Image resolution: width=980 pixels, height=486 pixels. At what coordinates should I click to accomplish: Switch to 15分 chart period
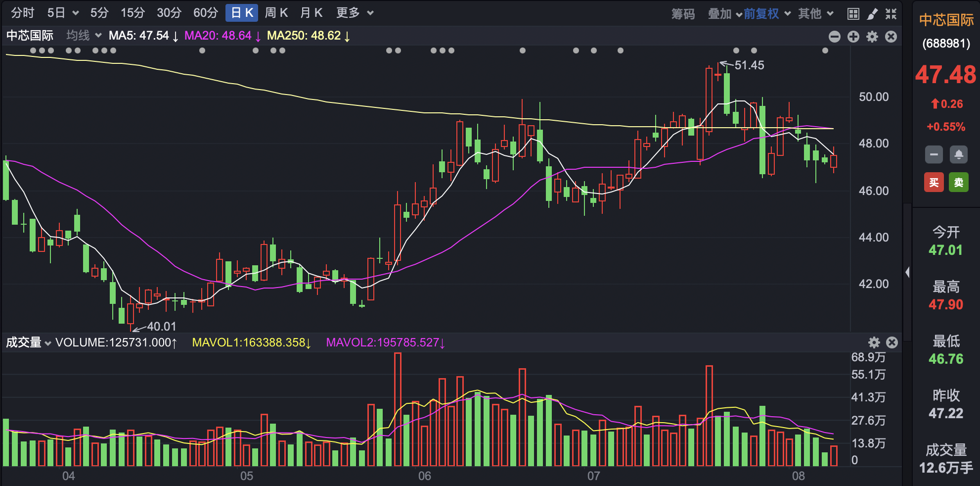pos(133,13)
